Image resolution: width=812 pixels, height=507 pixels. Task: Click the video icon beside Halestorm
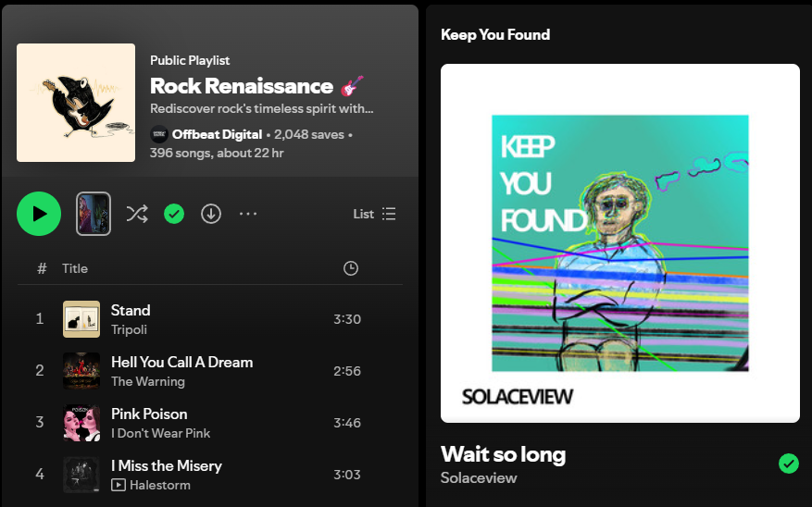(119, 485)
